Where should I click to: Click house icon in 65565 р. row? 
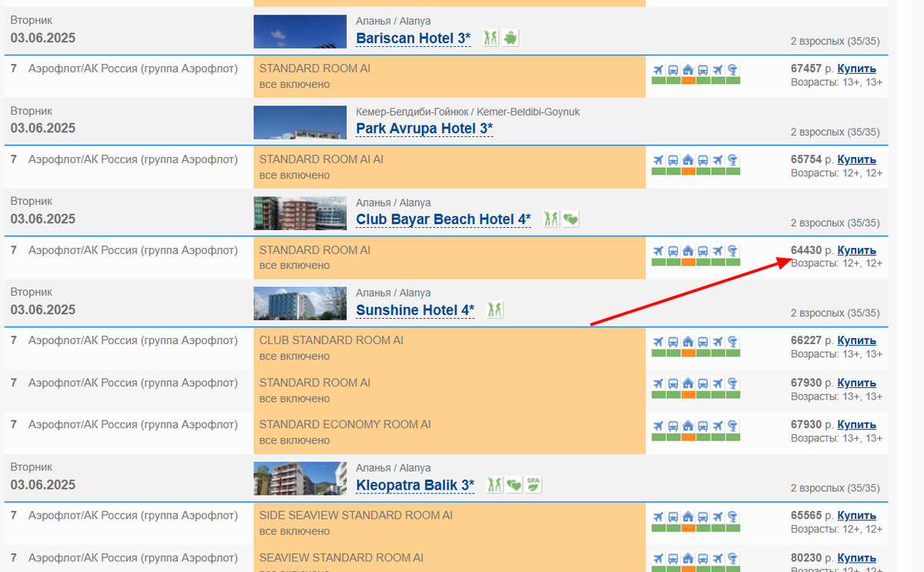click(688, 517)
